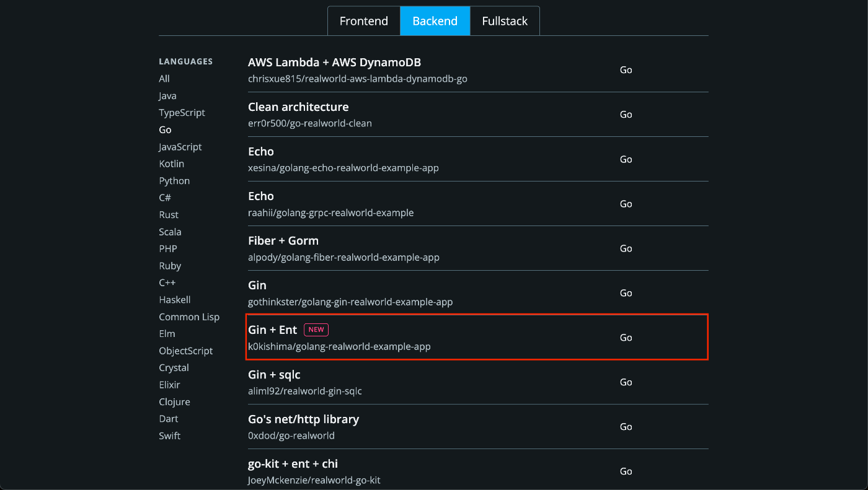Open the Fullstack tab
The width and height of the screenshot is (868, 490).
pos(505,21)
